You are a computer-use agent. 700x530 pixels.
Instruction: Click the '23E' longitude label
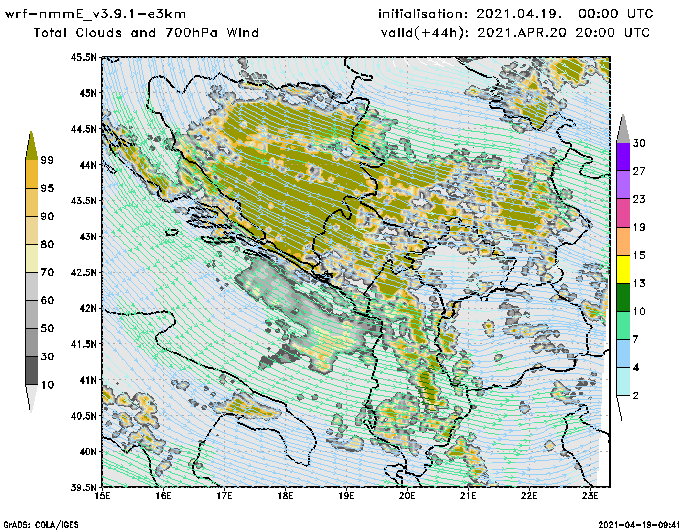[x=590, y=496]
